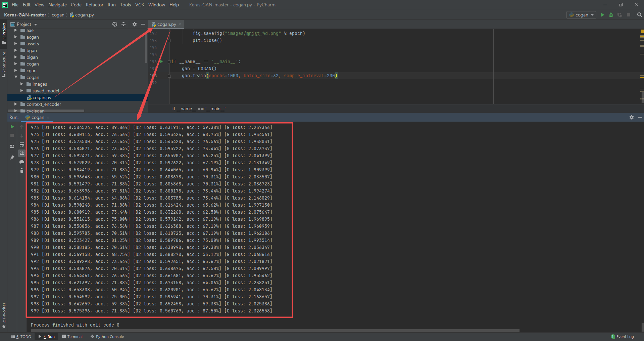The image size is (644, 341).
Task: Pin the cogan Run tab
Action: coord(12,157)
